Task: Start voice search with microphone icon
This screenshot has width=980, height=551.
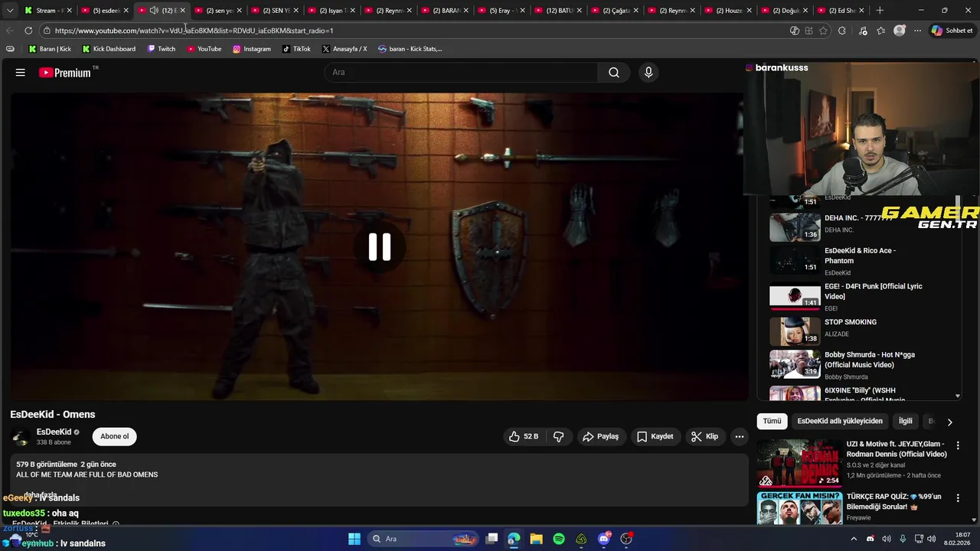Action: coord(648,73)
